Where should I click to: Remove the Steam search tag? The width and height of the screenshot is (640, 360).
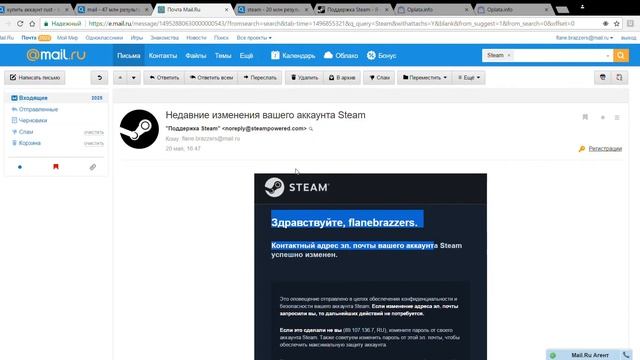[509, 55]
